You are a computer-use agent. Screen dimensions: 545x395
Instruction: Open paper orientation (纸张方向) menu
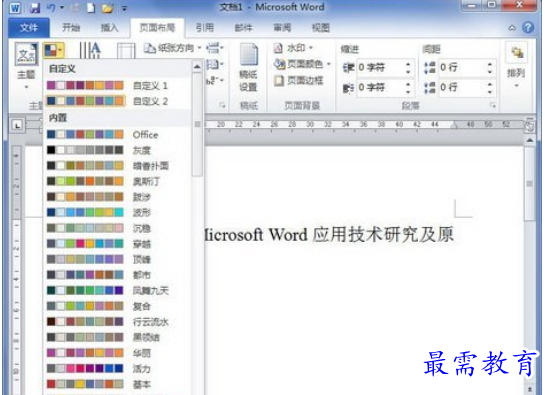173,48
